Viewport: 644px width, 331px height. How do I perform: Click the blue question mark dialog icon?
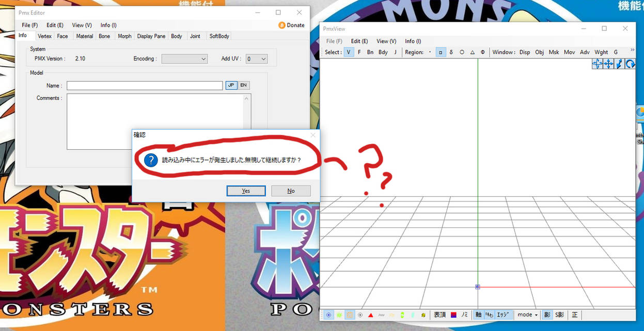tap(151, 160)
